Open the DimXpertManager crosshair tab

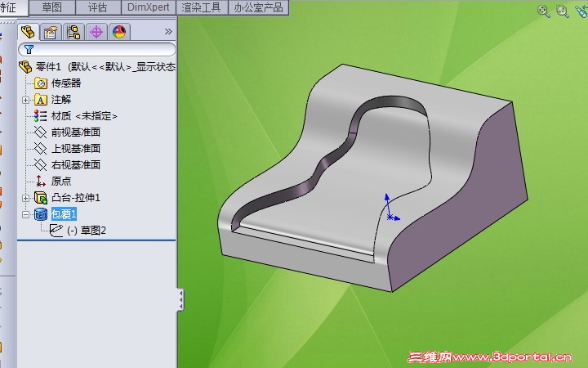pos(96,32)
